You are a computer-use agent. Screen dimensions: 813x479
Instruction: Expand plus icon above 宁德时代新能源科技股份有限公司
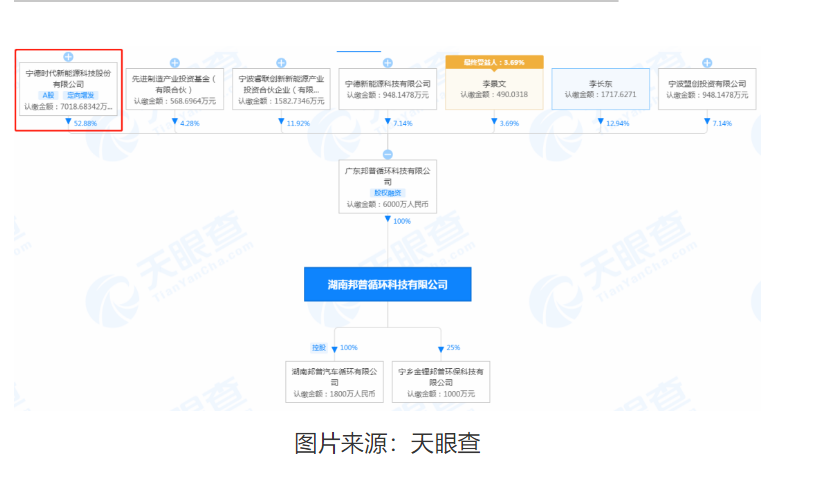(x=68, y=57)
